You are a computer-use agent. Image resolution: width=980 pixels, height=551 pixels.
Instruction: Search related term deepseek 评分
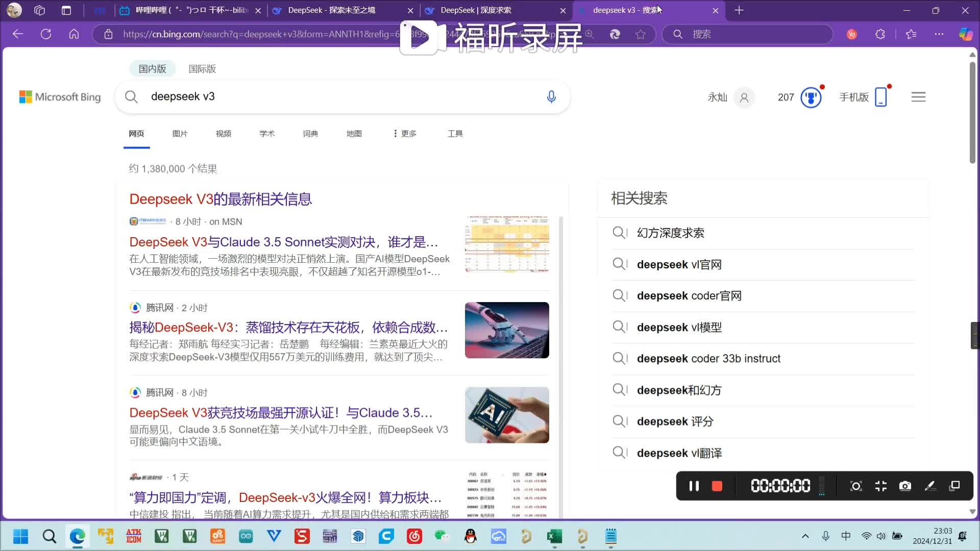coord(675,421)
